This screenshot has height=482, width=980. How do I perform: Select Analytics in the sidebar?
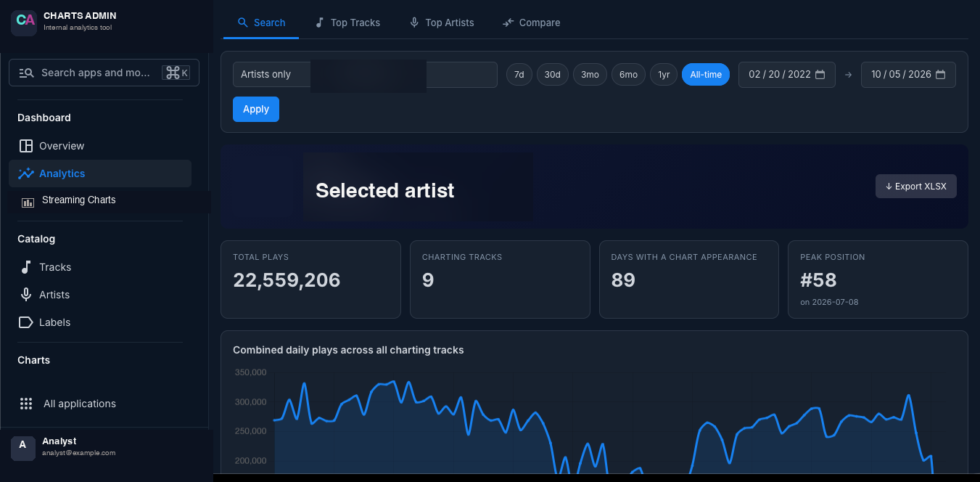pos(100,173)
